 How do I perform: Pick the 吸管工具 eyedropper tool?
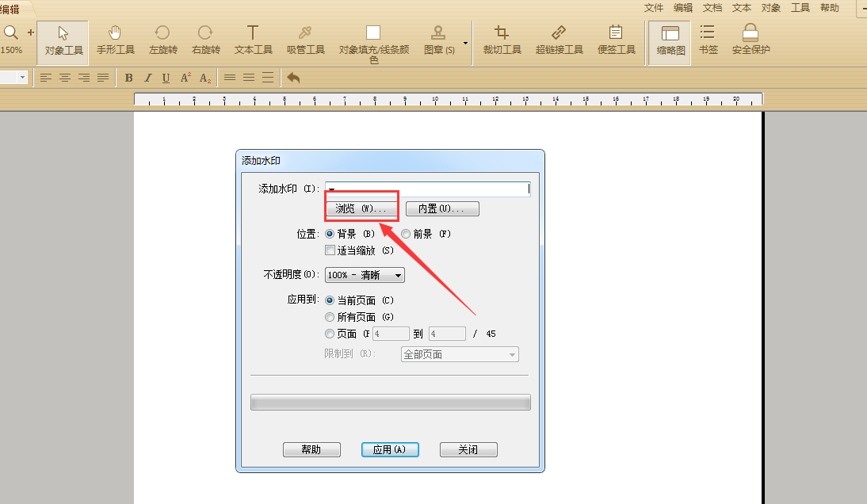pos(305,40)
